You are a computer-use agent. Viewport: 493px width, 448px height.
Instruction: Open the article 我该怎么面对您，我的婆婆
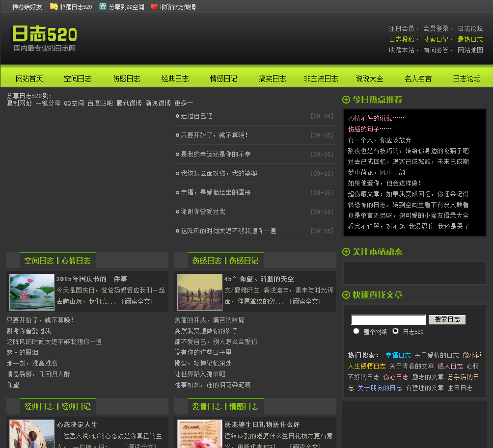(219, 173)
